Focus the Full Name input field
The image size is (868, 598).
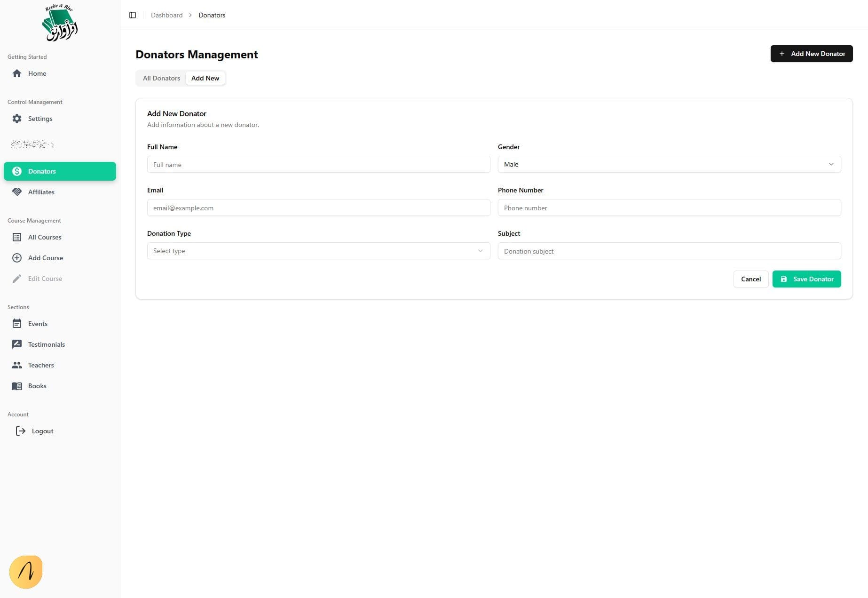click(318, 165)
